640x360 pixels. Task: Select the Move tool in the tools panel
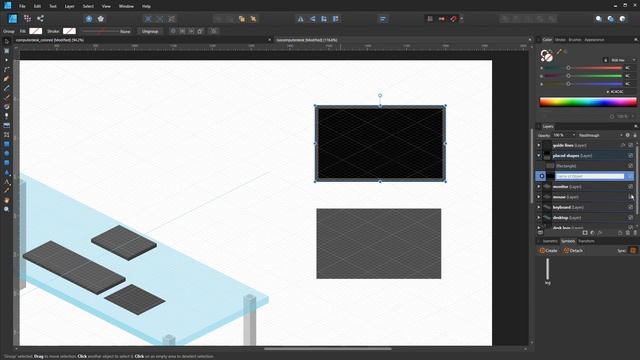pyautogui.click(x=7, y=41)
